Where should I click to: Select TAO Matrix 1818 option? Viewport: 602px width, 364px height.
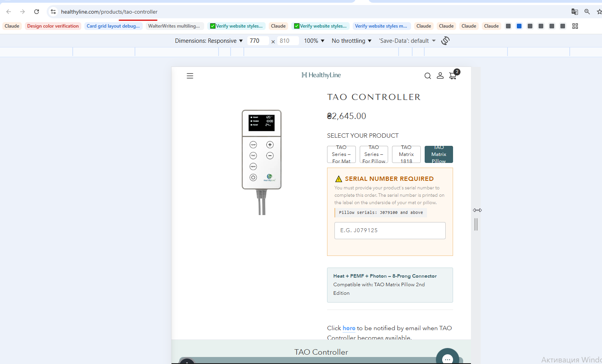coord(406,154)
